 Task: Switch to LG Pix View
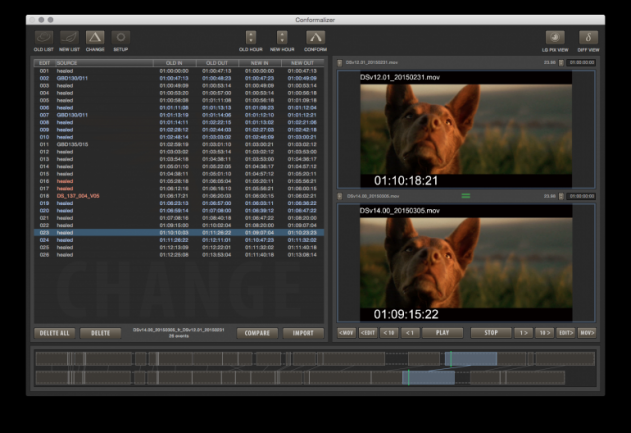555,38
